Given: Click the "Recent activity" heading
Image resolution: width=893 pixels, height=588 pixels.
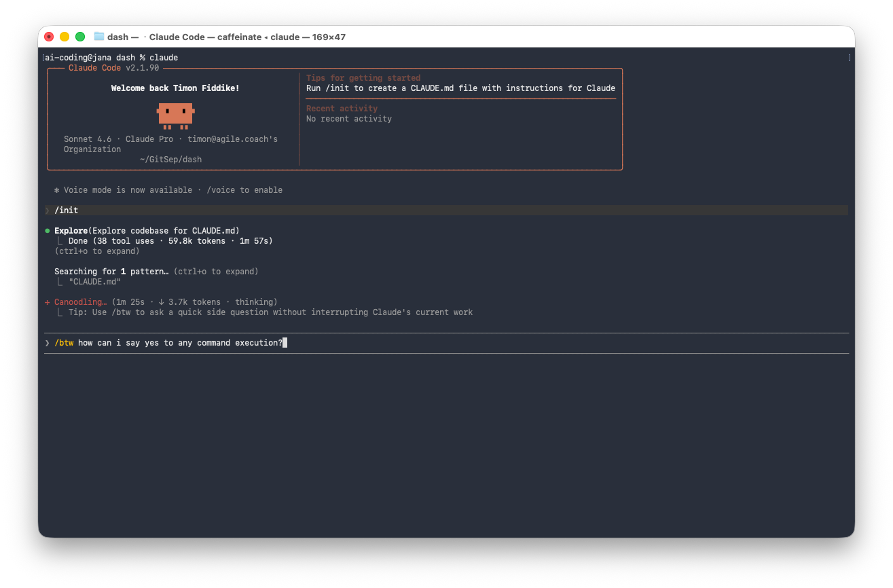Looking at the screenshot, I should tap(342, 109).
